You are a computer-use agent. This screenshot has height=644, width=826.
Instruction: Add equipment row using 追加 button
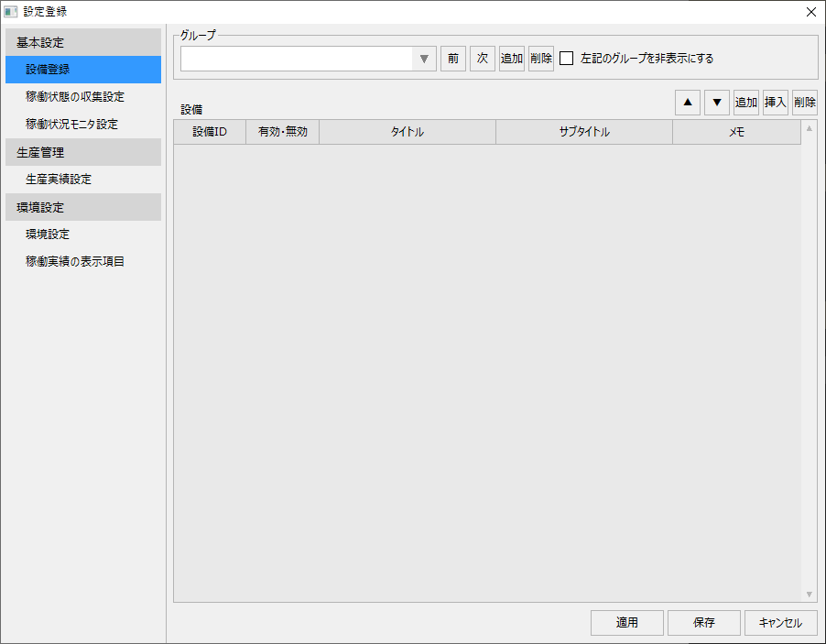coord(745,102)
